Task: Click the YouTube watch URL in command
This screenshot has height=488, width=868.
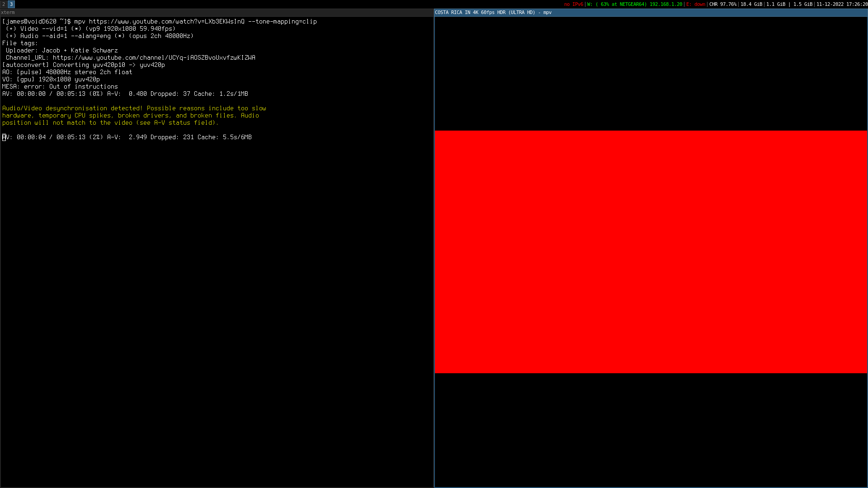Action: click(166, 22)
